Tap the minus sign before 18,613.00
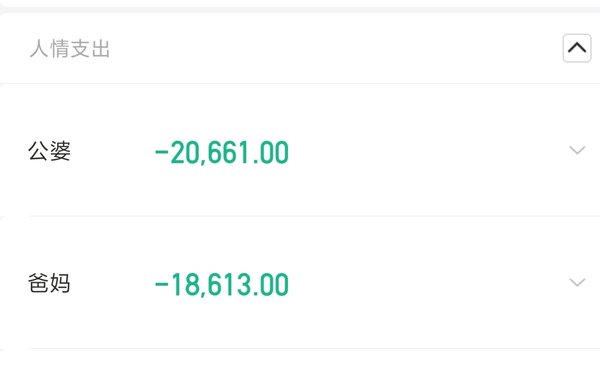Image resolution: width=600 pixels, height=387 pixels. point(161,285)
